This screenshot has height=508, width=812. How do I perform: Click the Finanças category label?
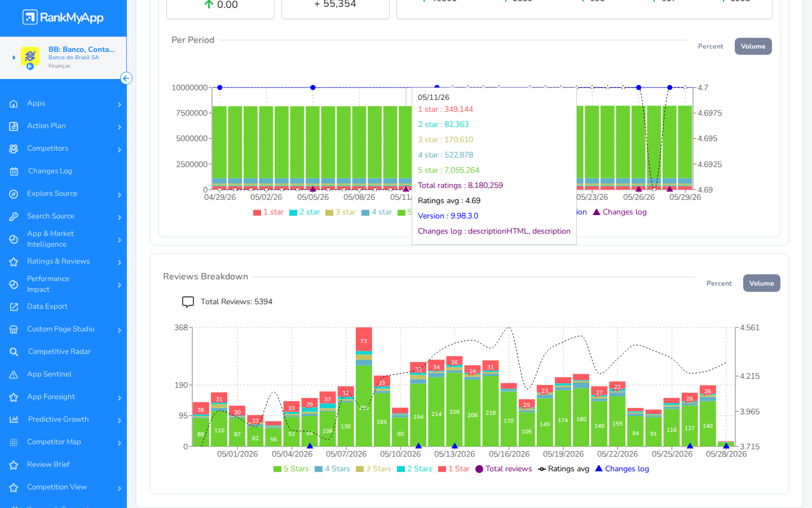pos(59,66)
